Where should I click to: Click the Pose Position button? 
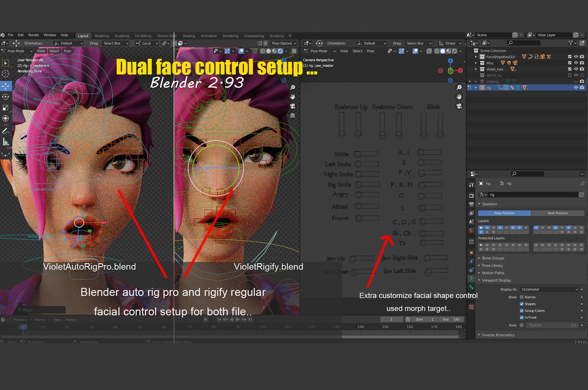pos(504,213)
